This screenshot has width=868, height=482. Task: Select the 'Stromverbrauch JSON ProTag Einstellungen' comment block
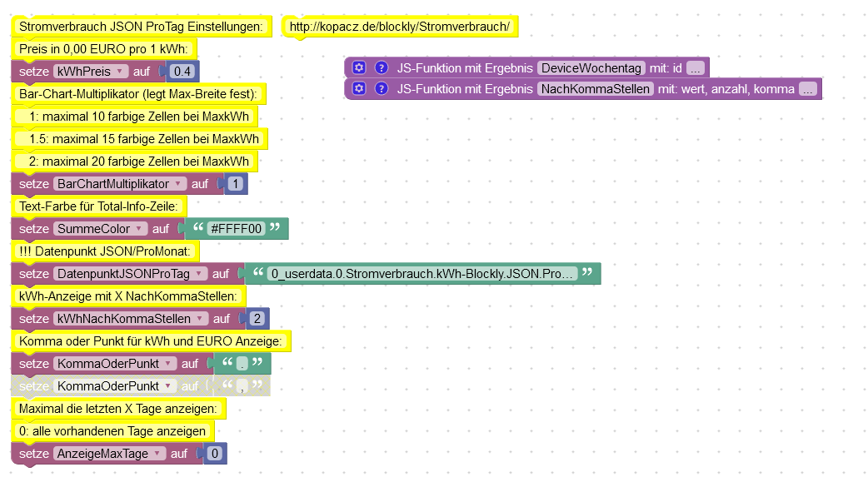[x=140, y=27]
